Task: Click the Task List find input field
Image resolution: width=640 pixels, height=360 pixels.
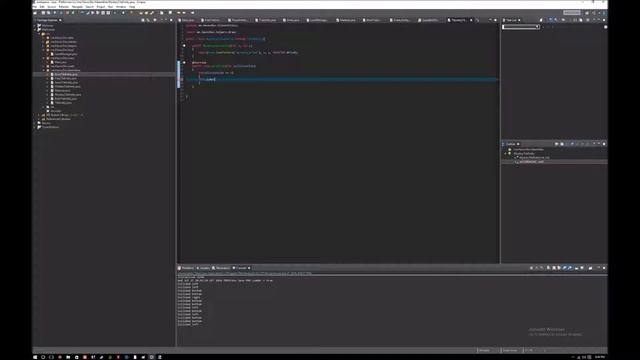Action: (x=521, y=27)
